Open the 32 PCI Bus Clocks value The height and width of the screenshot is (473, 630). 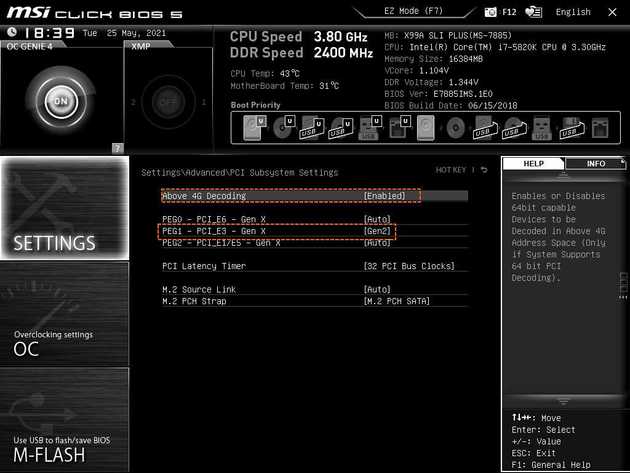coord(409,266)
